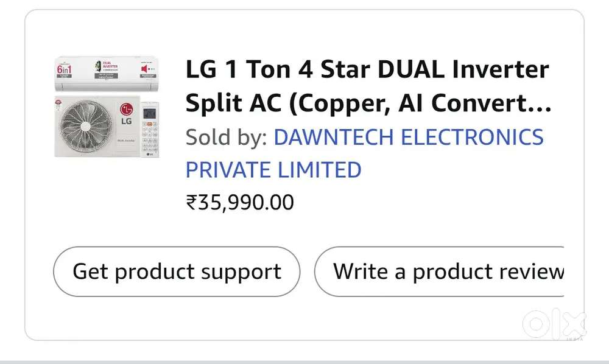Click the ₹35,990.00 price text
This screenshot has width=609, height=364.
(240, 202)
